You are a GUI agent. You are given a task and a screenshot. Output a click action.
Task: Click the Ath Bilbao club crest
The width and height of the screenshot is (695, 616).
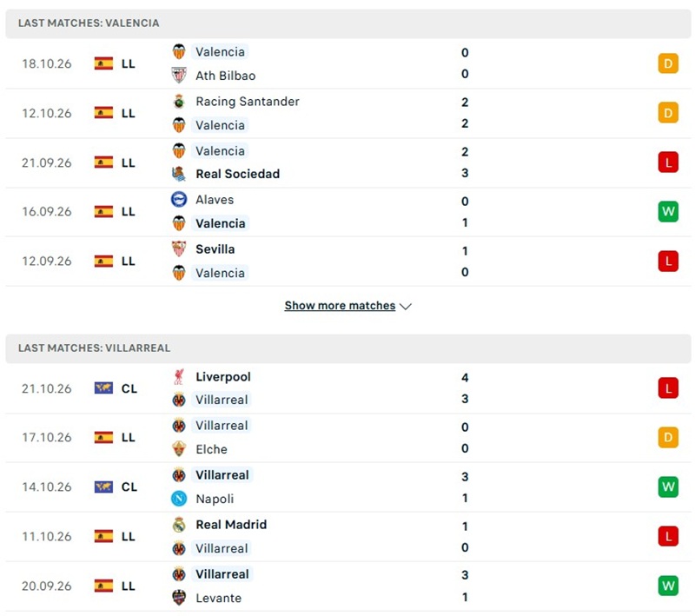(x=179, y=76)
